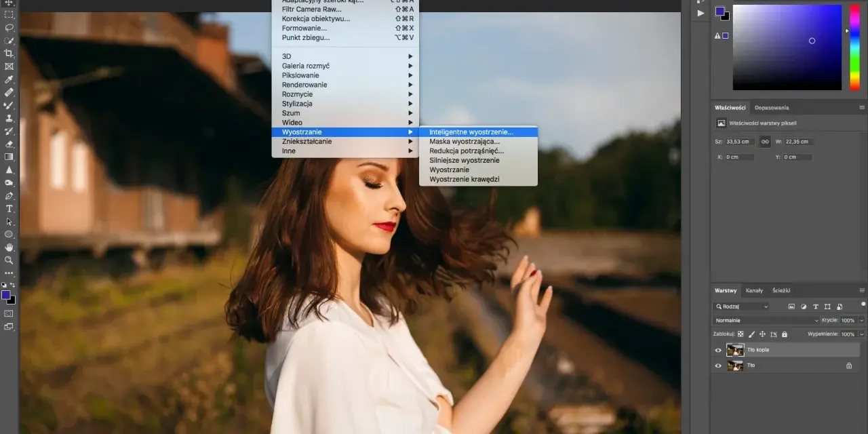Select the Quick Selection tool
This screenshot has height=434, width=868.
pos(9,41)
